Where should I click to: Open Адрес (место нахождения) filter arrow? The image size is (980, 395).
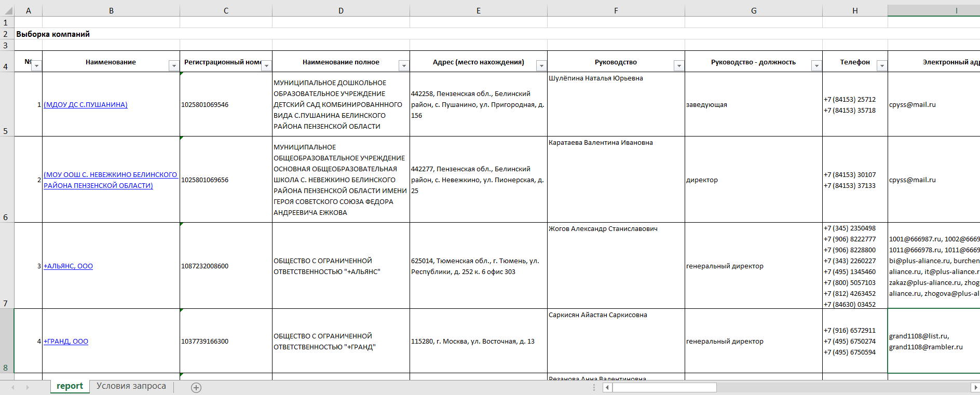(541, 66)
